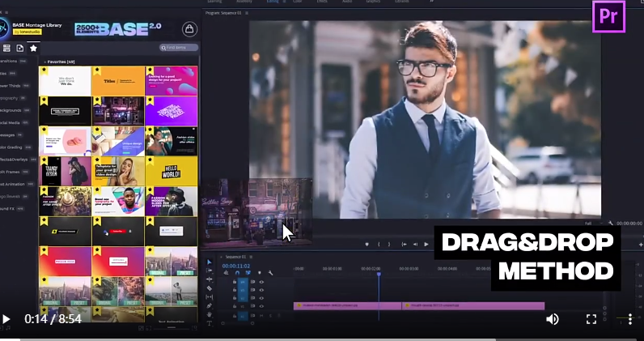Screen dimensions: 644x341
Task: Pick the Pen tool
Action: [x=209, y=306]
